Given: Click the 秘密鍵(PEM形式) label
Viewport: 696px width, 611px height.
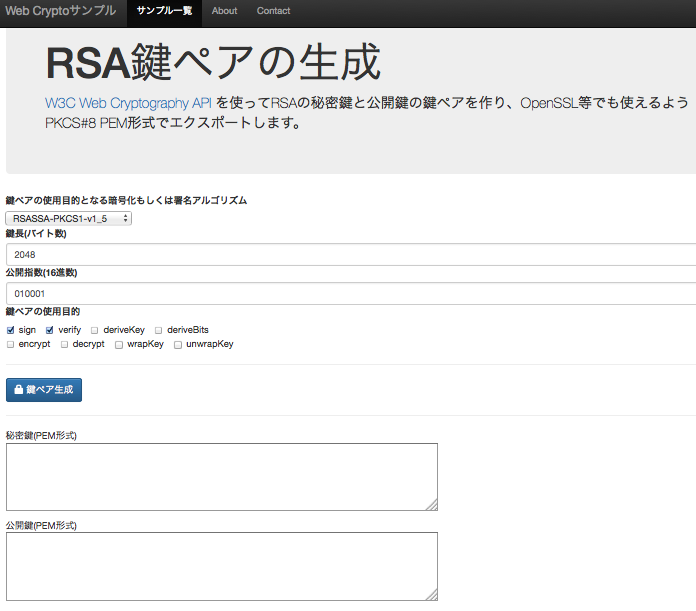Looking at the screenshot, I should pos(41,436).
